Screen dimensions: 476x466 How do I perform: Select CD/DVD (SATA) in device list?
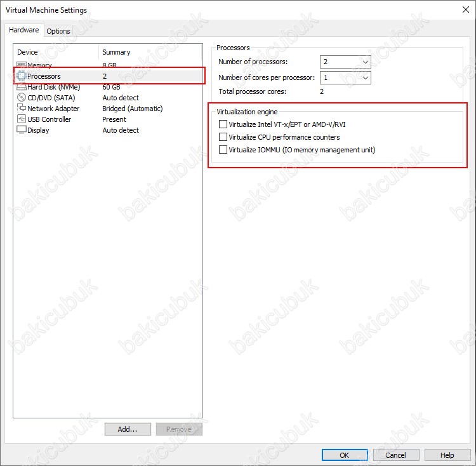(51, 98)
